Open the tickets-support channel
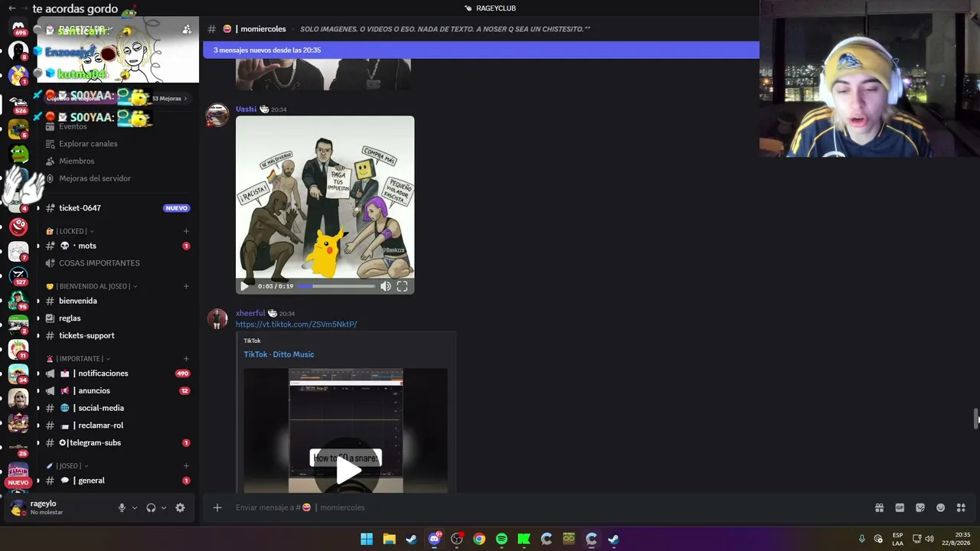The height and width of the screenshot is (551, 980). (87, 336)
